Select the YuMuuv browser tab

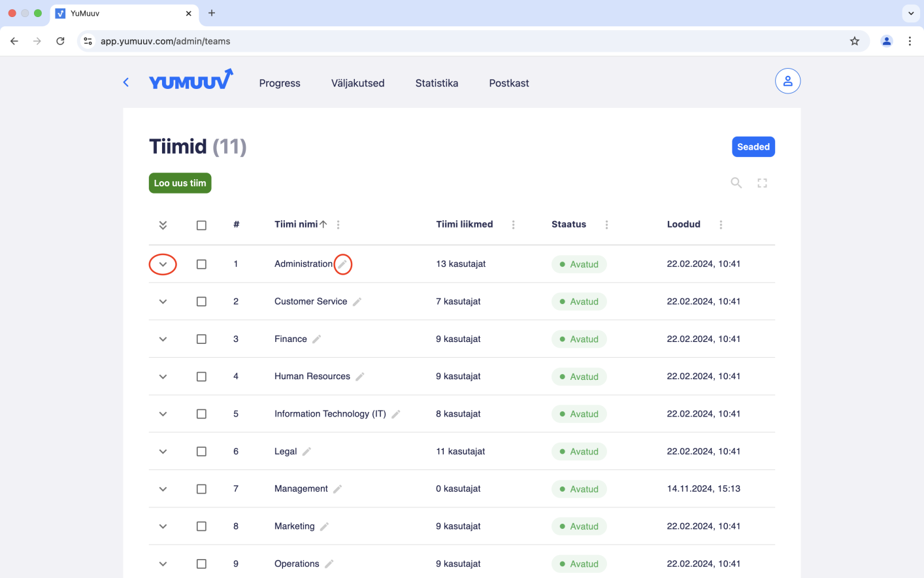click(124, 13)
